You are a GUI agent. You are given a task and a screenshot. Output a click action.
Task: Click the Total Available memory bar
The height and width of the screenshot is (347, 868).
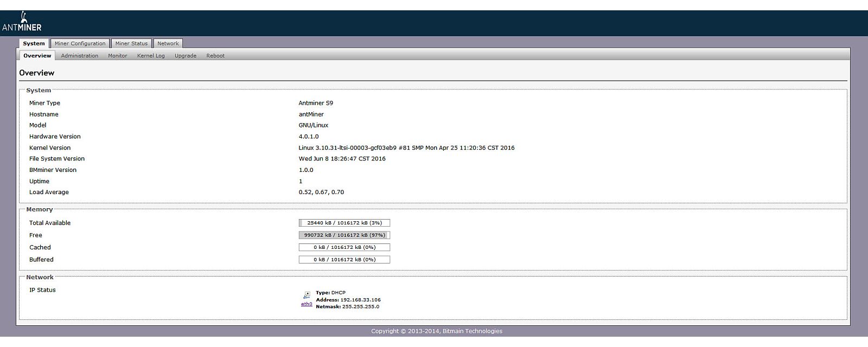[x=344, y=223]
